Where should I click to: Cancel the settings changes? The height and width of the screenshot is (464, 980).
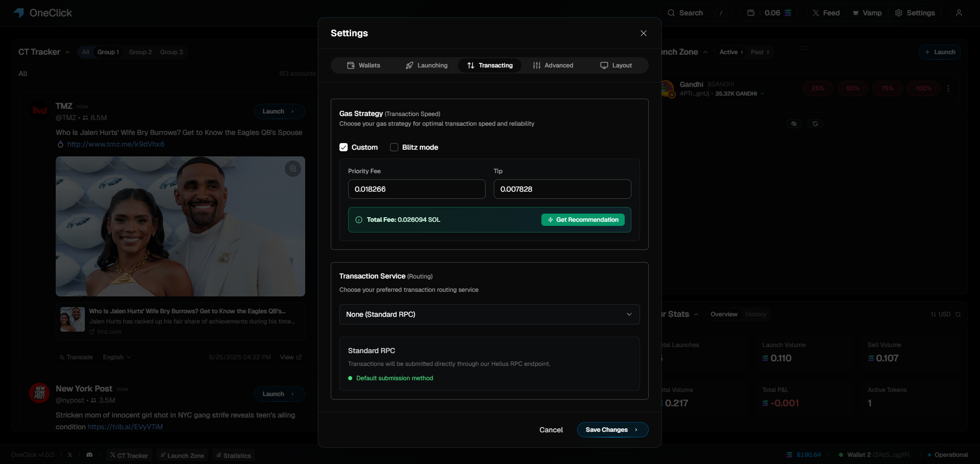[x=551, y=430]
